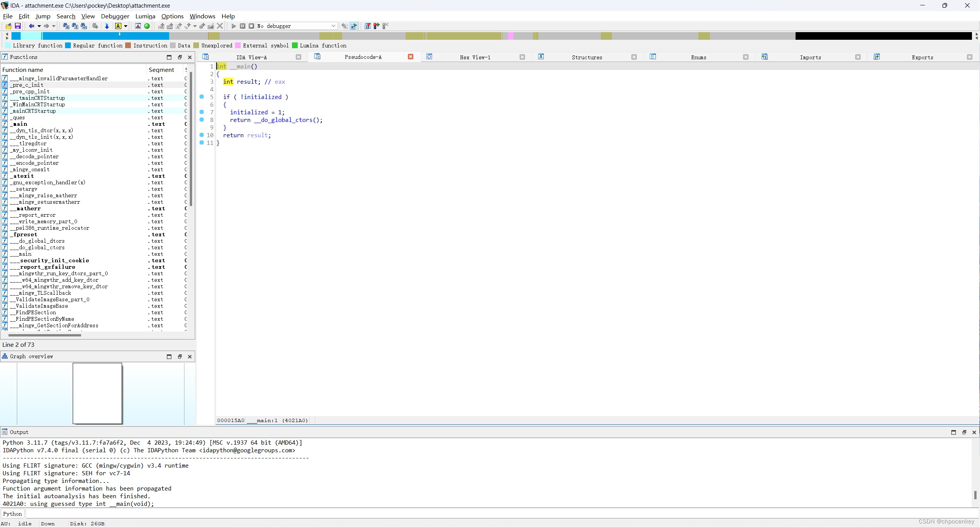Screen dimensions: 980x528
Task: Click the Open file icon
Action: [8, 26]
